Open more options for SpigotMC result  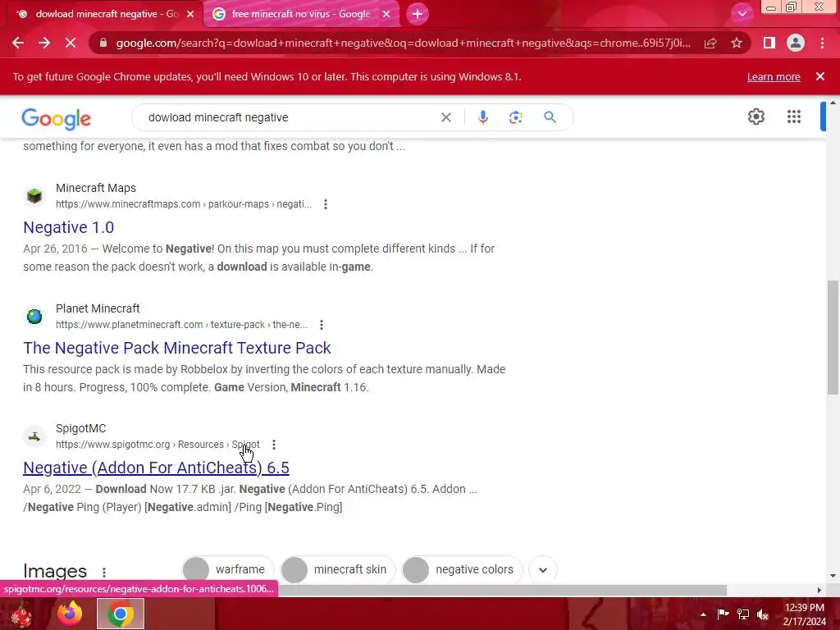point(274,445)
